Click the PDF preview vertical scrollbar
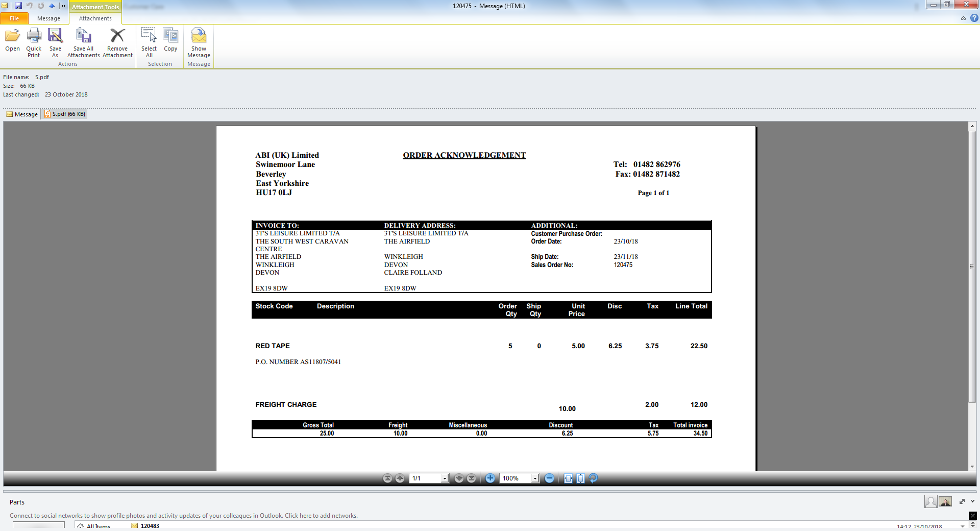 972,267
